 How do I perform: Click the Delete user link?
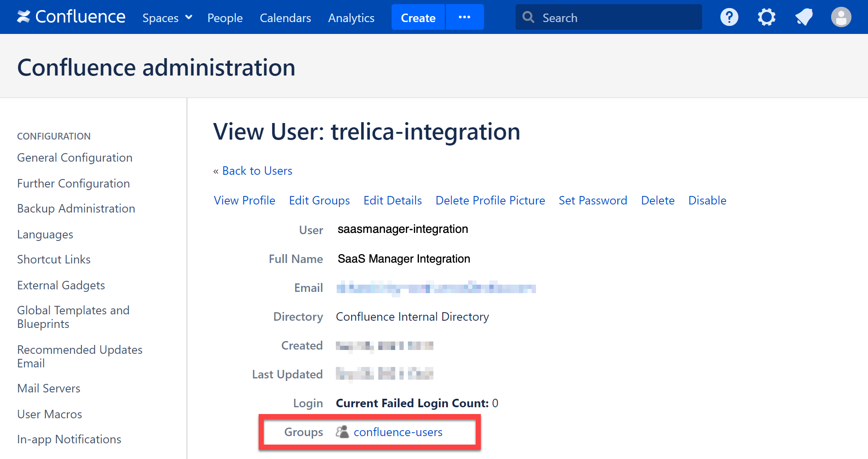(658, 200)
